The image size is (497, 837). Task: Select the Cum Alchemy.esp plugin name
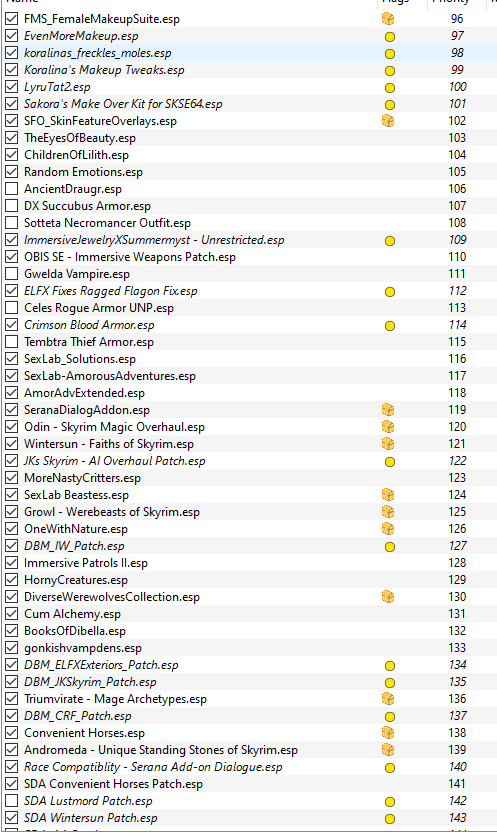(72, 614)
